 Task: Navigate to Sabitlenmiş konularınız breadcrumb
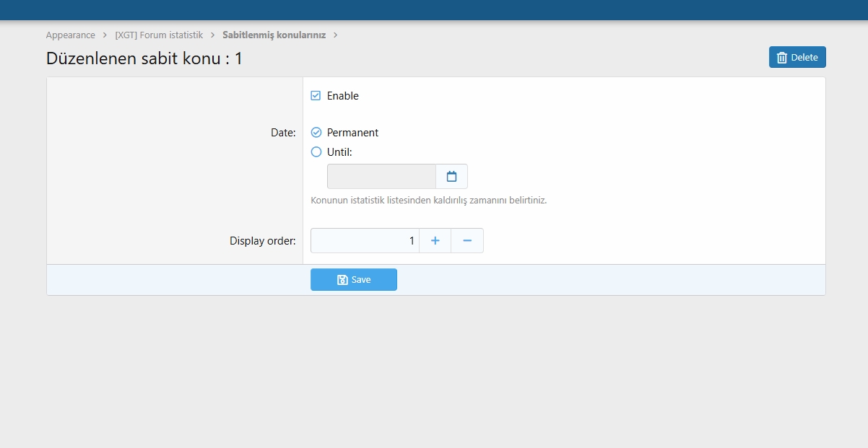tap(274, 35)
